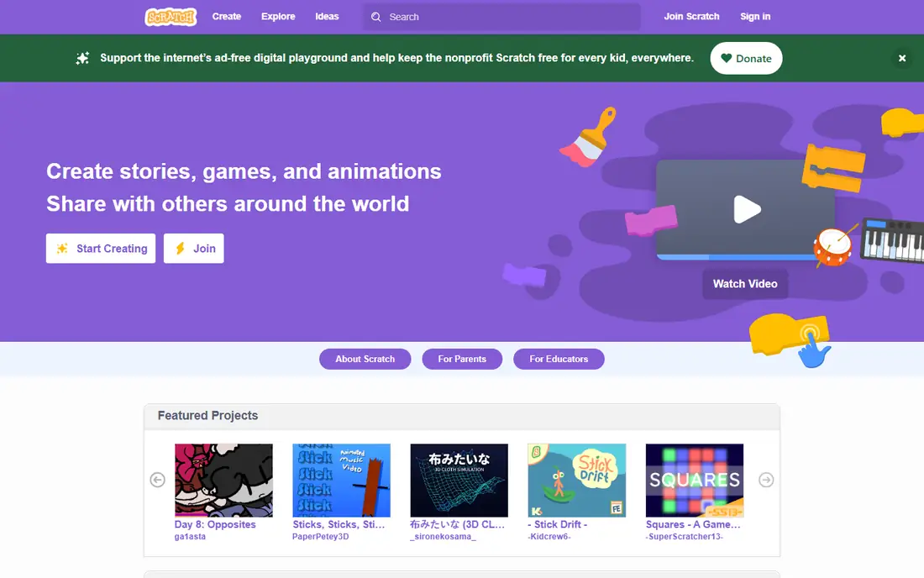
Task: Click the Watch Video button
Action: coord(745,284)
